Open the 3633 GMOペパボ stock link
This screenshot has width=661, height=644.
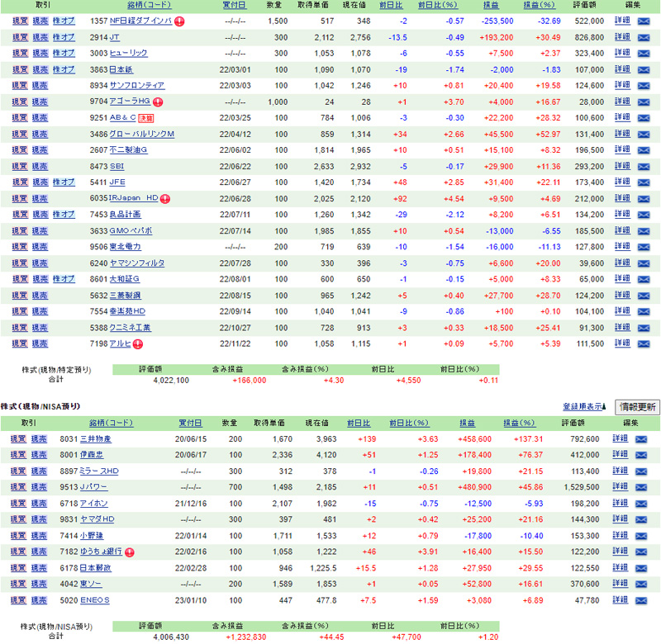tap(131, 231)
